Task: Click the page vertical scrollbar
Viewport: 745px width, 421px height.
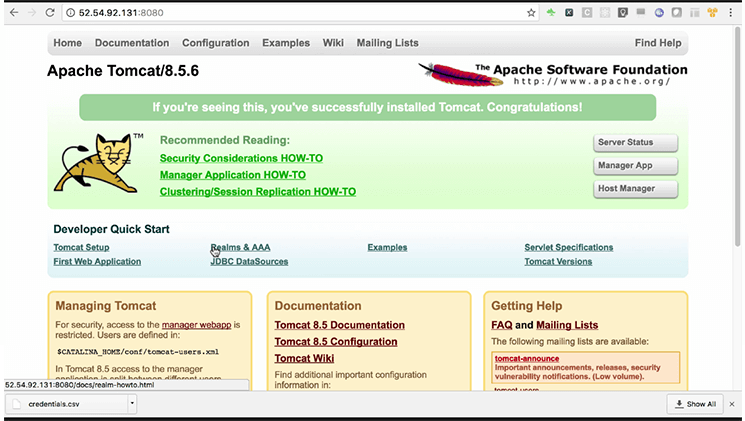Action: pos(737,137)
